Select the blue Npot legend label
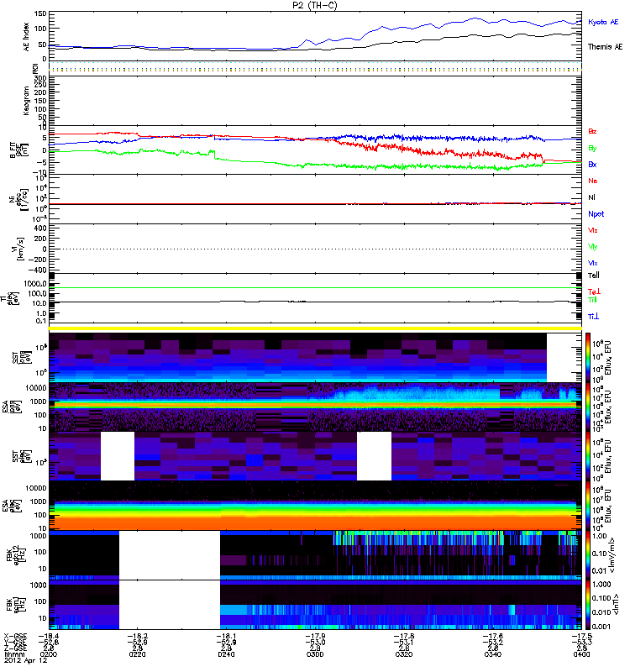This screenshot has height=672, width=630. 596,214
